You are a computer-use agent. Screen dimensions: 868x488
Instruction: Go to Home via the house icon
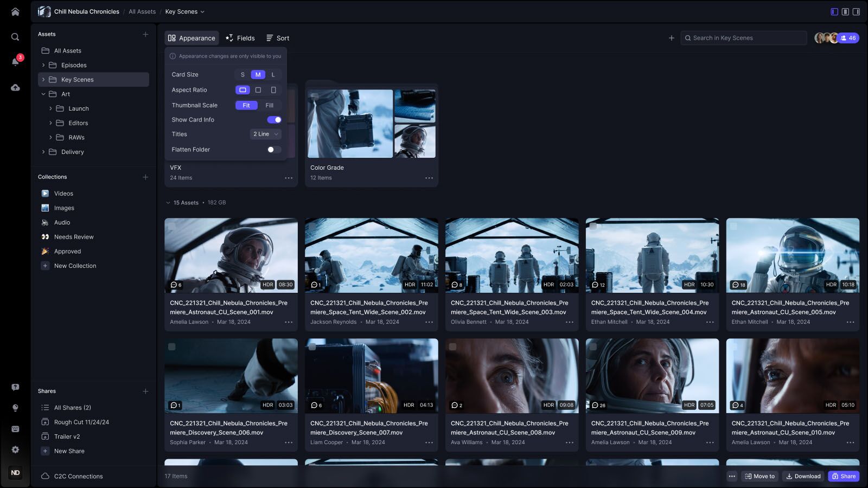[x=16, y=11]
